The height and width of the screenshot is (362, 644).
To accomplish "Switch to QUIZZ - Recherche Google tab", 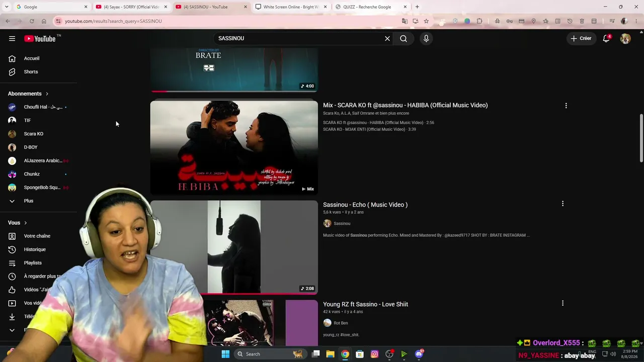I will tap(371, 7).
